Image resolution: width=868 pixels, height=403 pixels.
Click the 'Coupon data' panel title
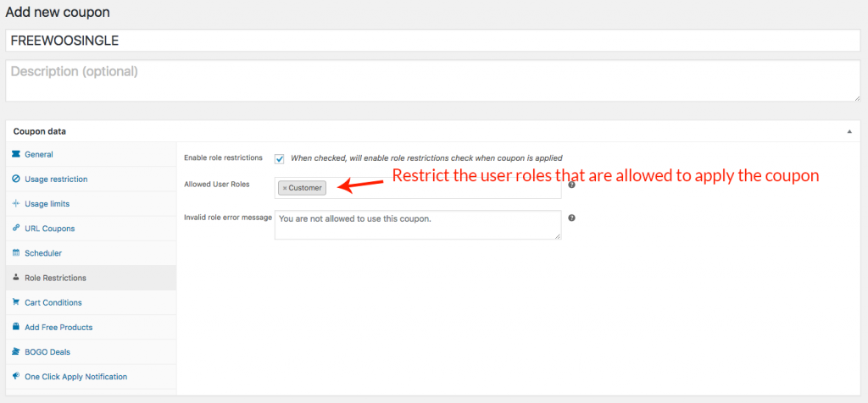click(x=39, y=131)
